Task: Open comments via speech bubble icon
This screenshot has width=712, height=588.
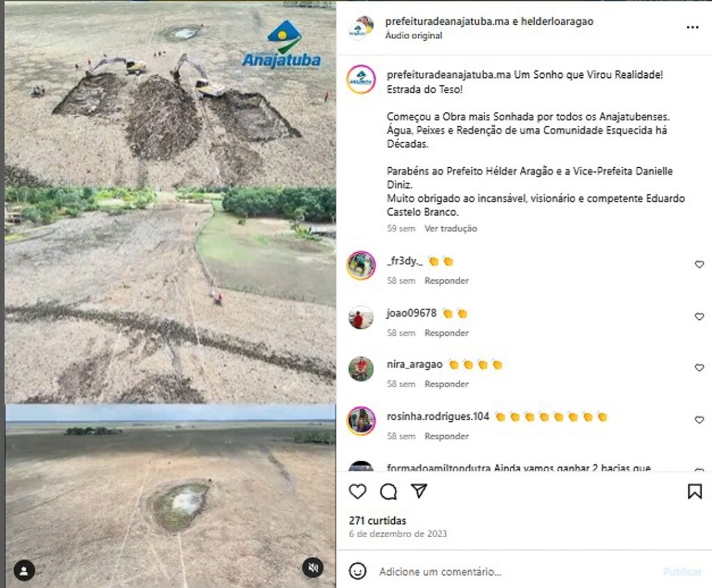Action: pos(388,491)
